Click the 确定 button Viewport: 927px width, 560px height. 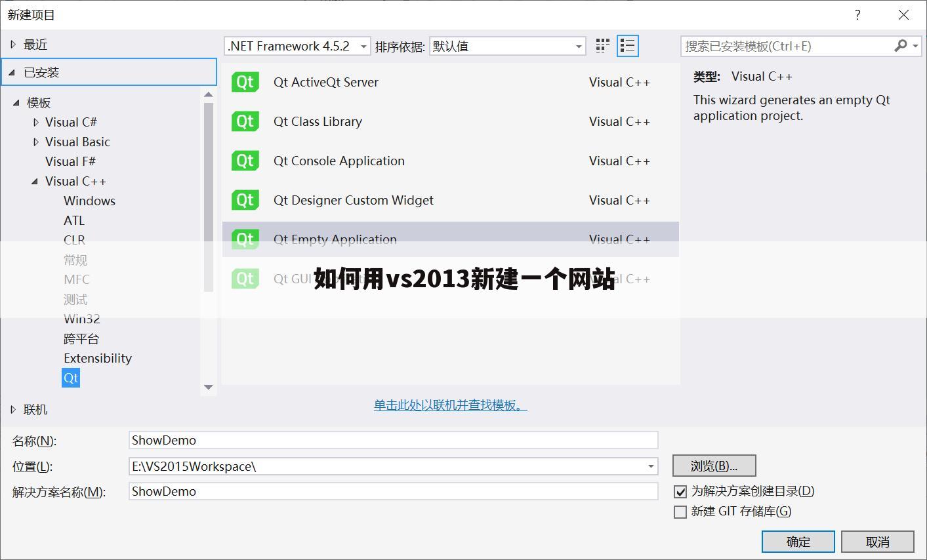click(798, 542)
